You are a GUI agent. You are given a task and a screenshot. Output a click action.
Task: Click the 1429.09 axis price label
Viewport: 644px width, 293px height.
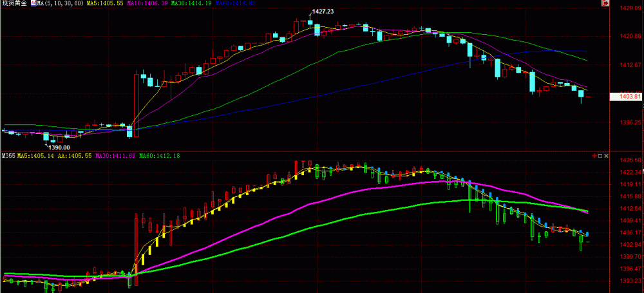coord(631,8)
